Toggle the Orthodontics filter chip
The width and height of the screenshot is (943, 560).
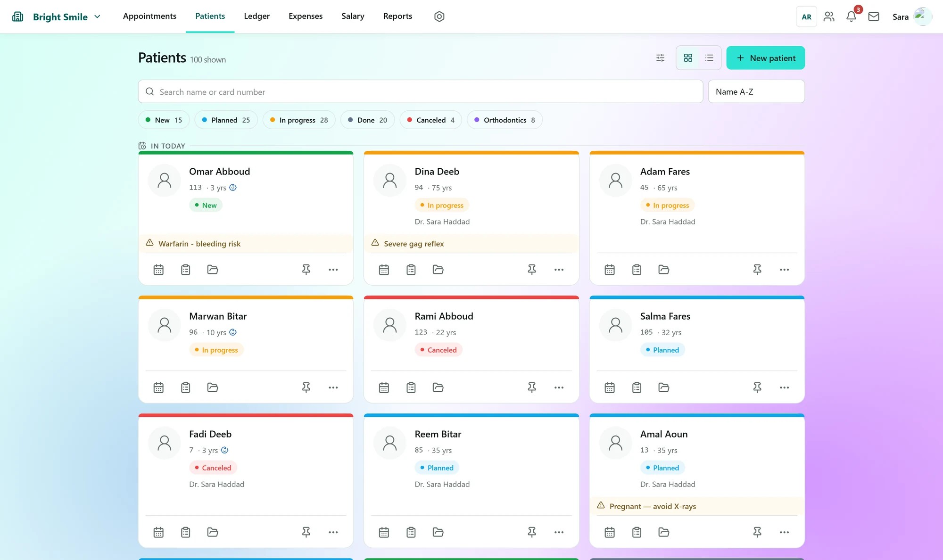pos(505,120)
